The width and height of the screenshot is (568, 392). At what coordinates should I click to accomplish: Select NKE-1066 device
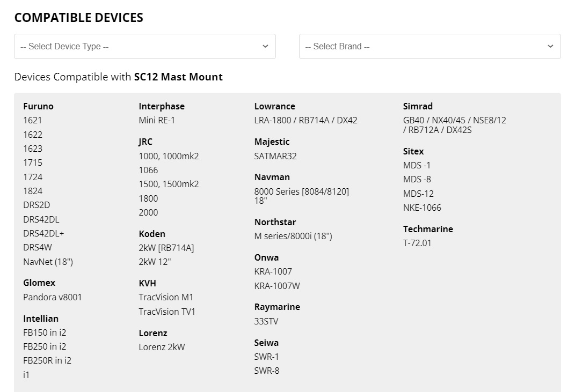422,208
